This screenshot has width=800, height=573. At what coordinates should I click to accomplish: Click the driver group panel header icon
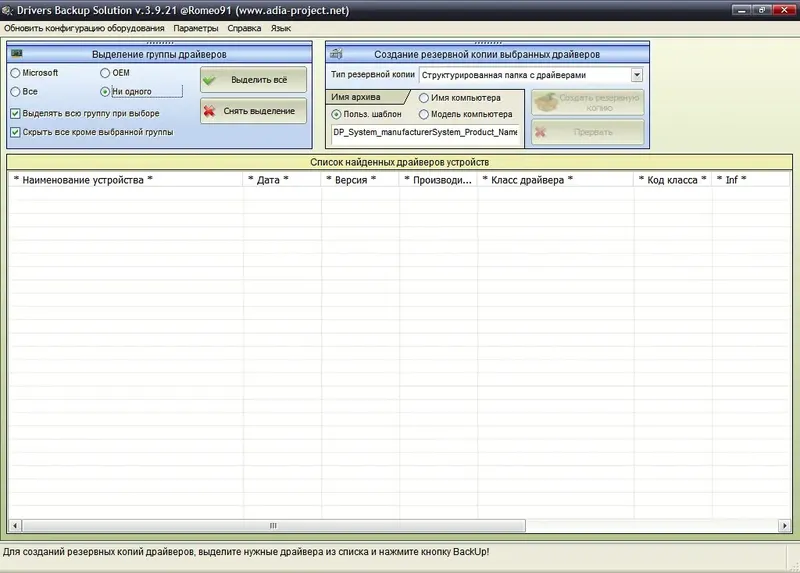tap(17, 54)
